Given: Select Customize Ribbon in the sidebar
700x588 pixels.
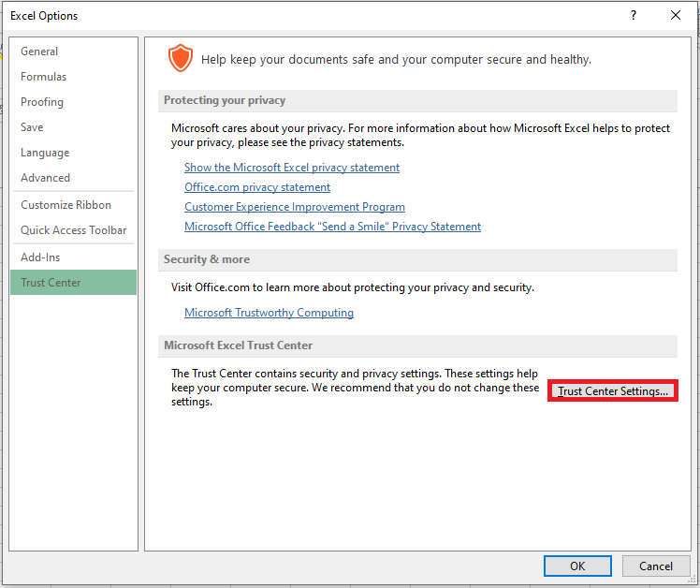Looking at the screenshot, I should (73, 205).
